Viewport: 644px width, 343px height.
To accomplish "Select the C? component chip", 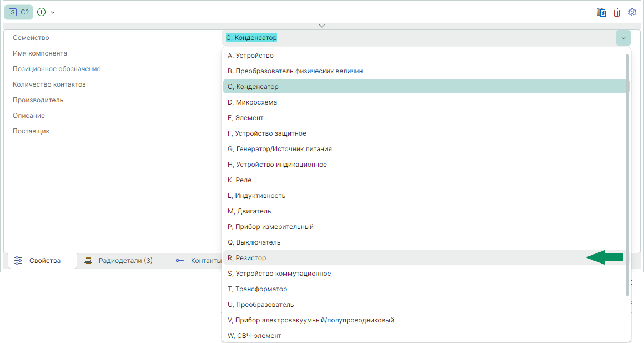I will click(19, 12).
